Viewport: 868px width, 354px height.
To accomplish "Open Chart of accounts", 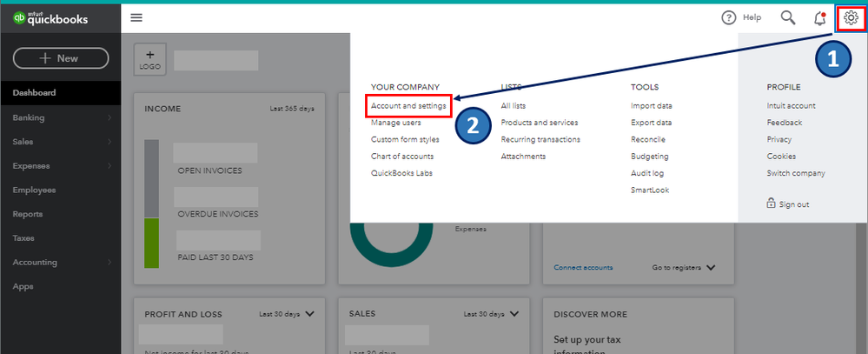I will [x=402, y=157].
